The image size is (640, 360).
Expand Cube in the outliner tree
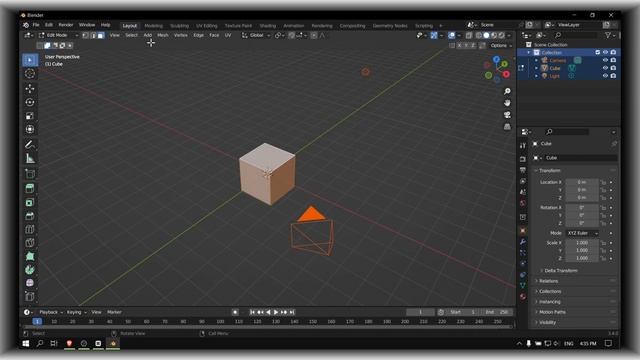[x=536, y=68]
